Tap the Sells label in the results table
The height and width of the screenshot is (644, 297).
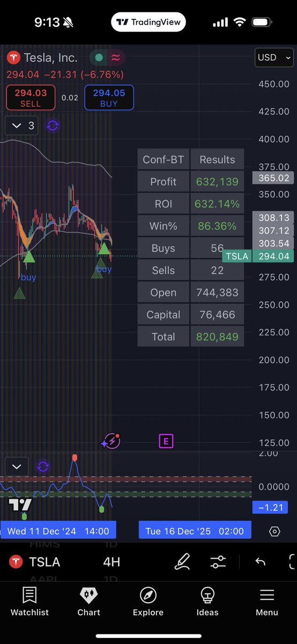(163, 270)
